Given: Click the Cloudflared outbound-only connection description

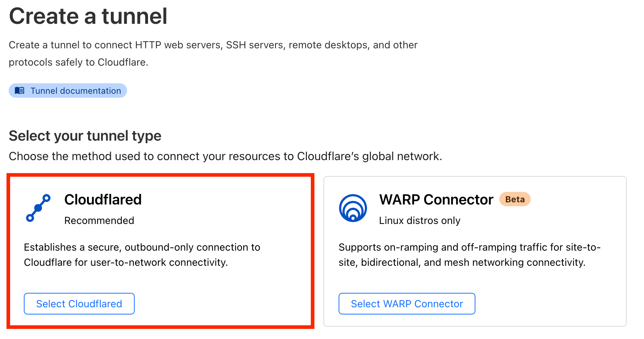Looking at the screenshot, I should pos(142,255).
